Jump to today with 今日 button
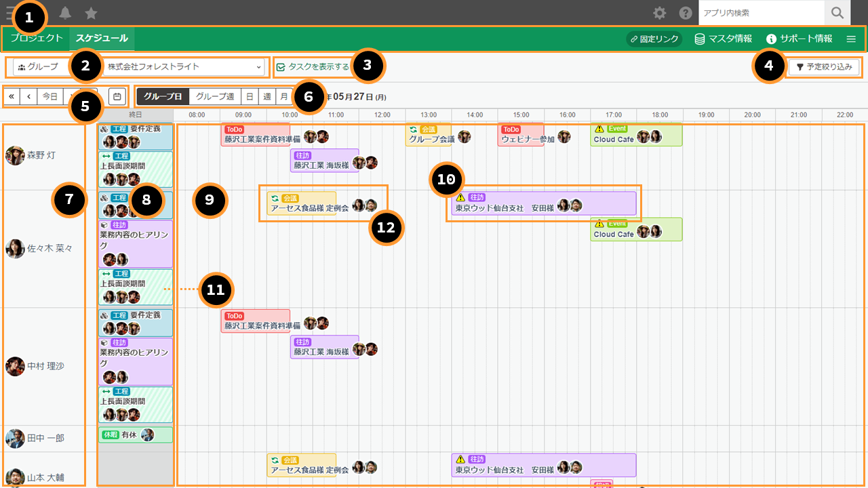Image resolution: width=868 pixels, height=488 pixels. 50,96
